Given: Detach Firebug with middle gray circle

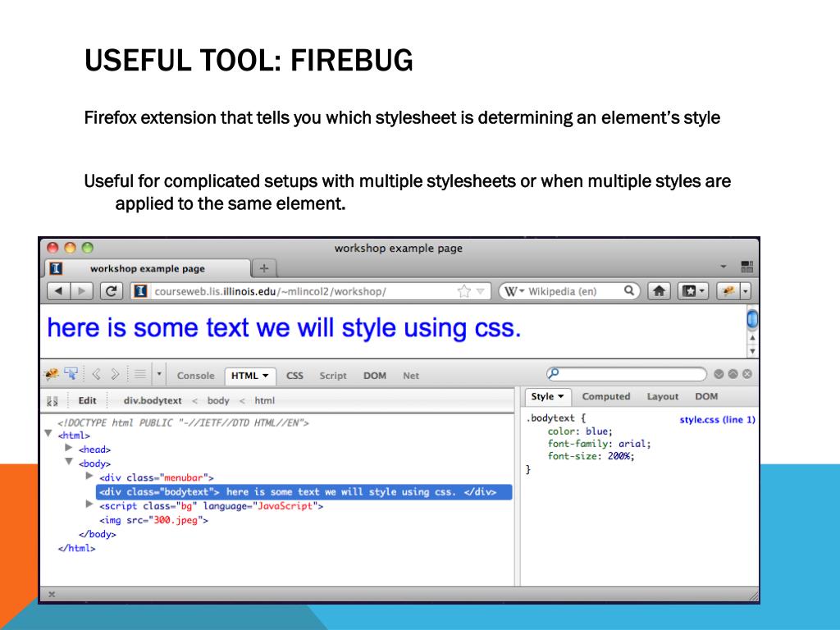Looking at the screenshot, I should [x=733, y=374].
